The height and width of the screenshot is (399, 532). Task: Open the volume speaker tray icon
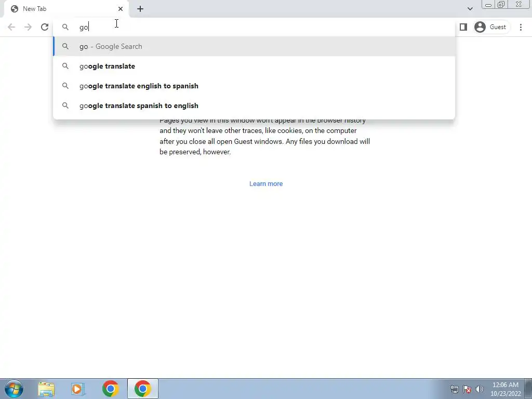pos(480,389)
